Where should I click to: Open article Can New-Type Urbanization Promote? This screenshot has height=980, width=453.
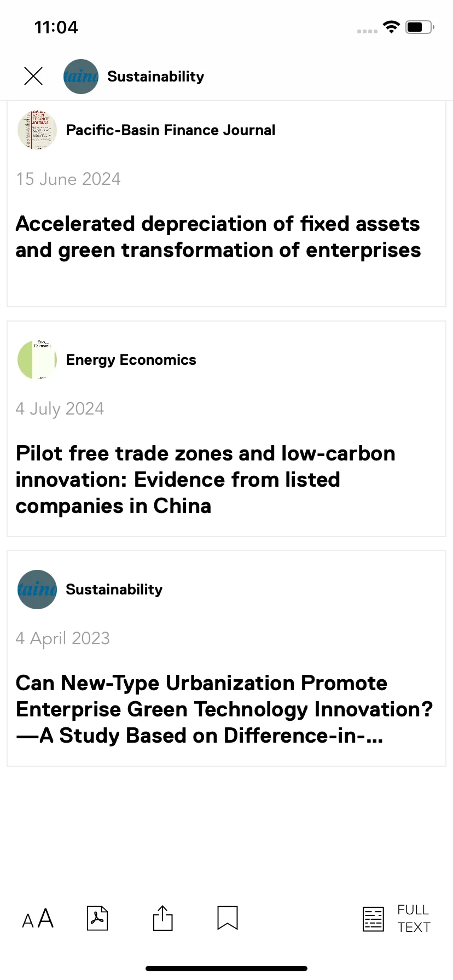(224, 709)
